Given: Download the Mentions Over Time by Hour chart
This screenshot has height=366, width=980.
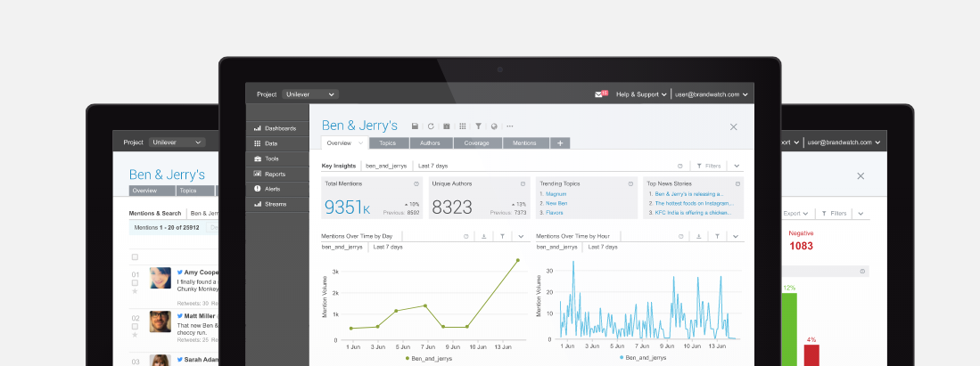Looking at the screenshot, I should click(699, 236).
